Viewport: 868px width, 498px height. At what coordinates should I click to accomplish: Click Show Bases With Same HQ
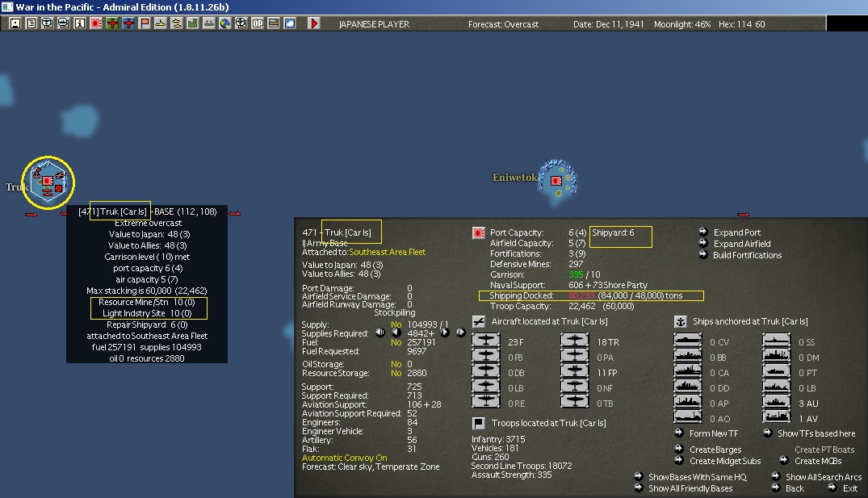click(x=698, y=477)
